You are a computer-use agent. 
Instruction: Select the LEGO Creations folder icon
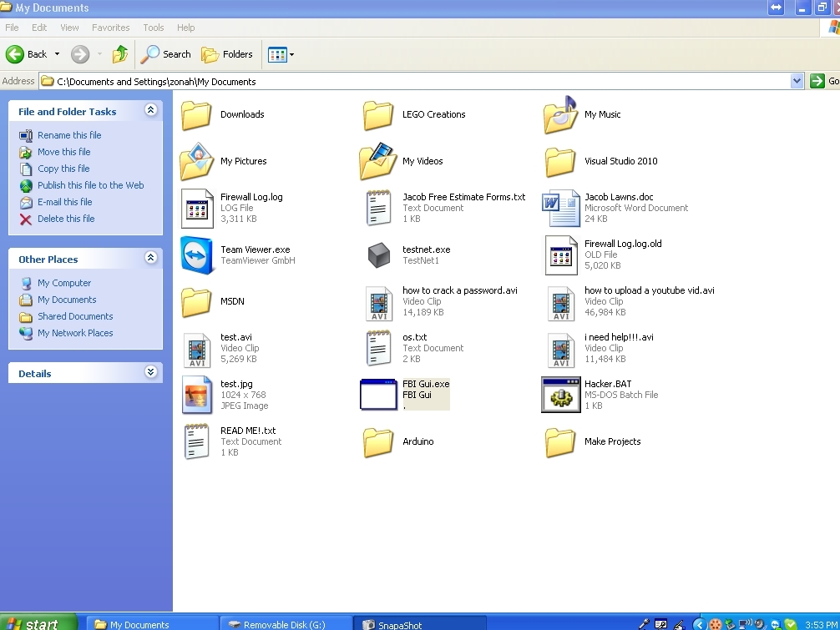[378, 115]
